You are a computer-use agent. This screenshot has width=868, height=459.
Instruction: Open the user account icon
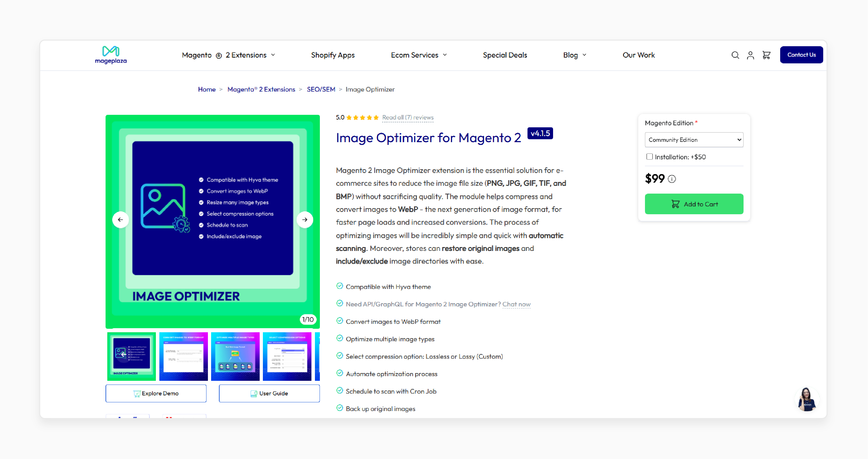751,55
